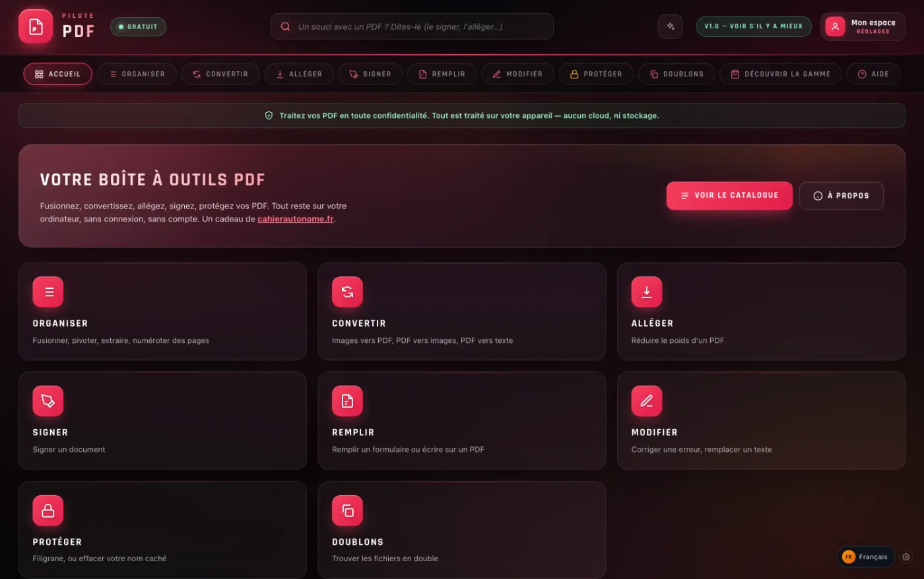924x579 pixels.
Task: Open the Organiser tool card title
Action: [x=60, y=323]
